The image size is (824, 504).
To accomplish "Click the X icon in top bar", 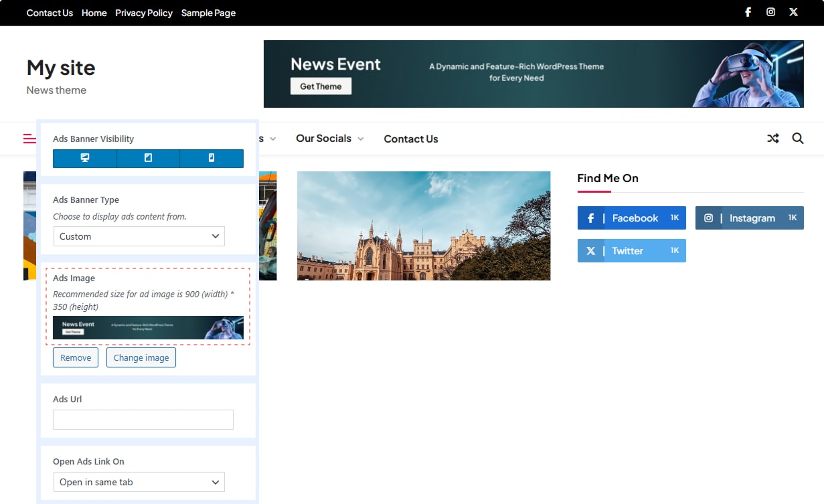I will [x=793, y=12].
